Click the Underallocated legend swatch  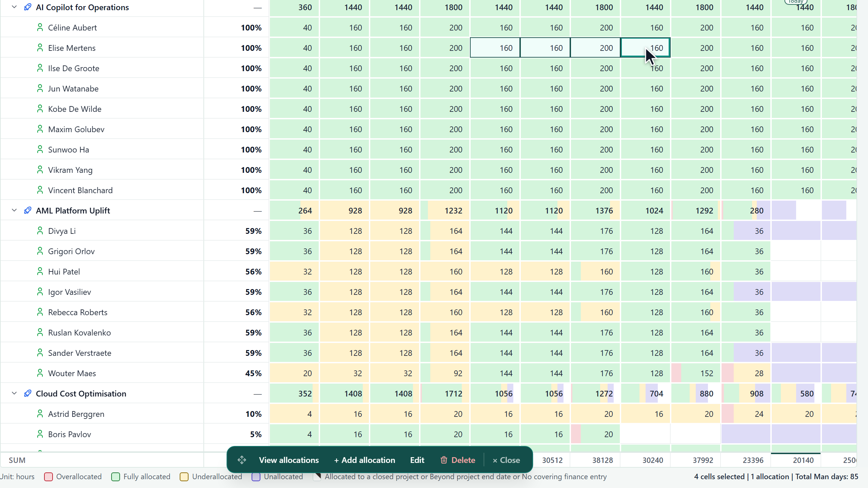coord(184,477)
